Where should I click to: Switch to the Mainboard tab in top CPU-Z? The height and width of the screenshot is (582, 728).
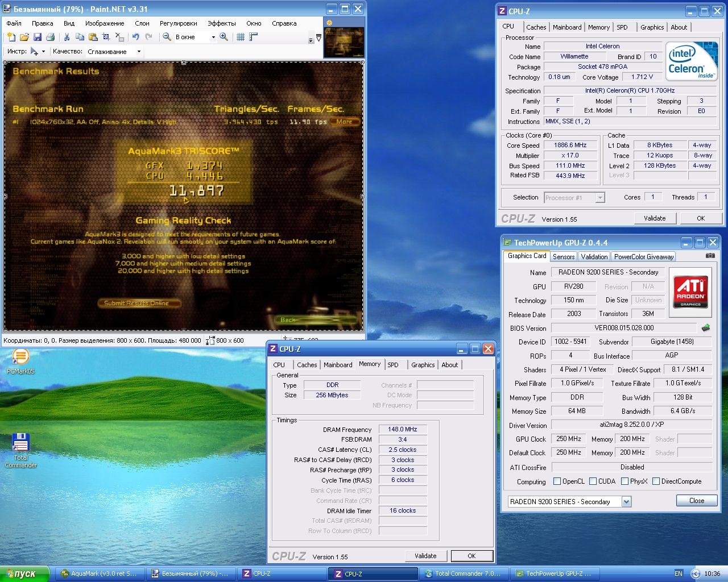point(567,27)
